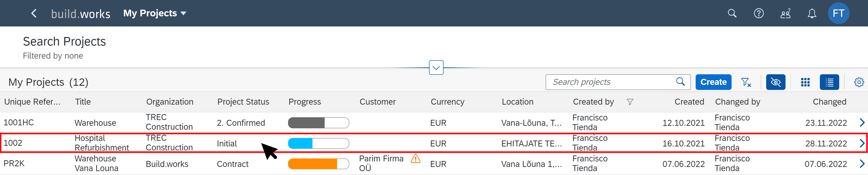Click the back arrow in header
The image size is (868, 175).
pos(34,14)
